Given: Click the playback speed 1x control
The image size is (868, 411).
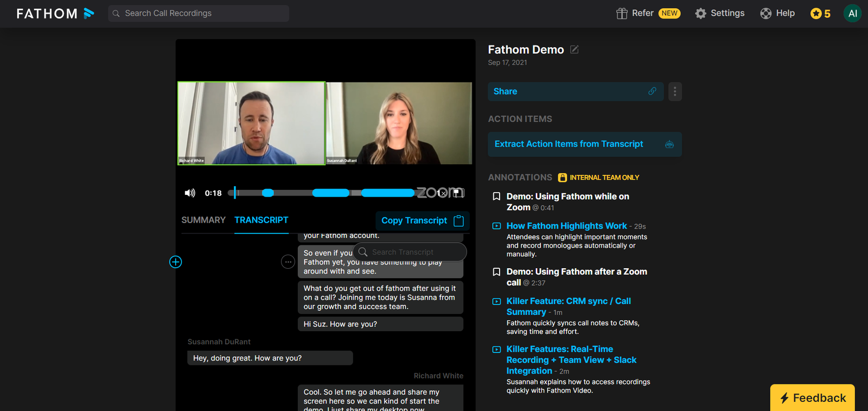Looking at the screenshot, I should click(442, 193).
